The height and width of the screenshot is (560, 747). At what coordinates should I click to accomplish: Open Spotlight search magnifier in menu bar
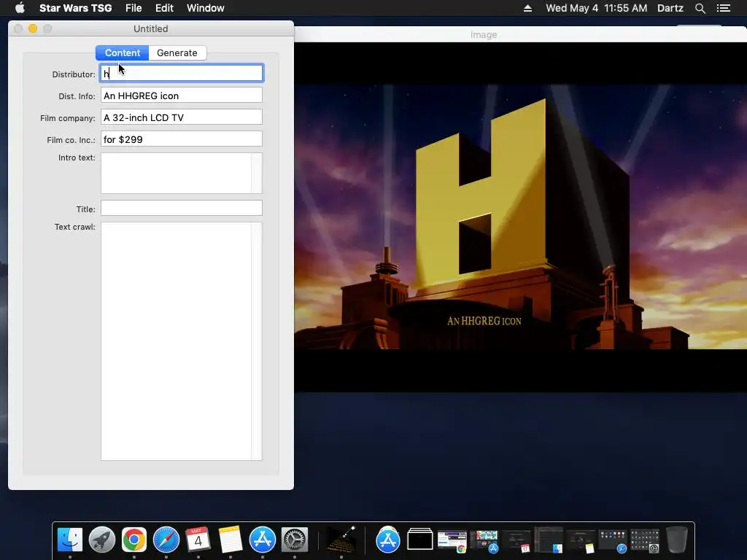[x=700, y=8]
